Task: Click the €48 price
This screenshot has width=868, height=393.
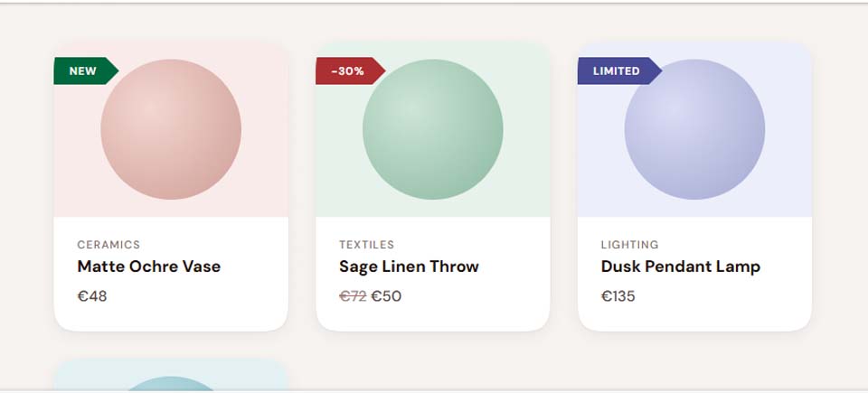Action: (92, 296)
